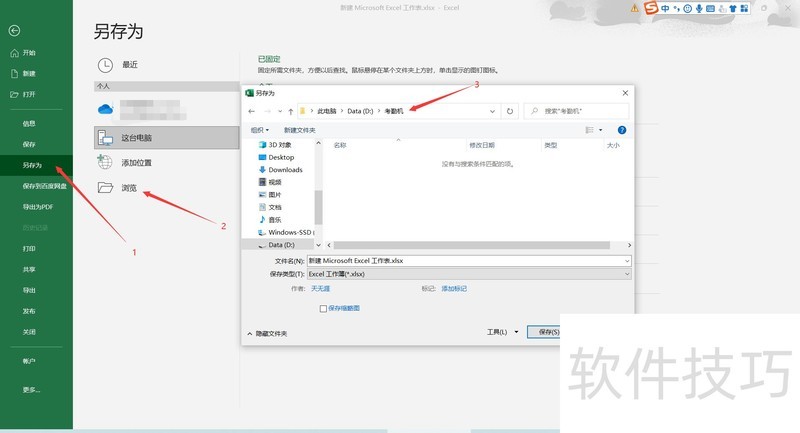Select 打印 in the backstage menu
The width and height of the screenshot is (800, 433).
click(x=29, y=249)
